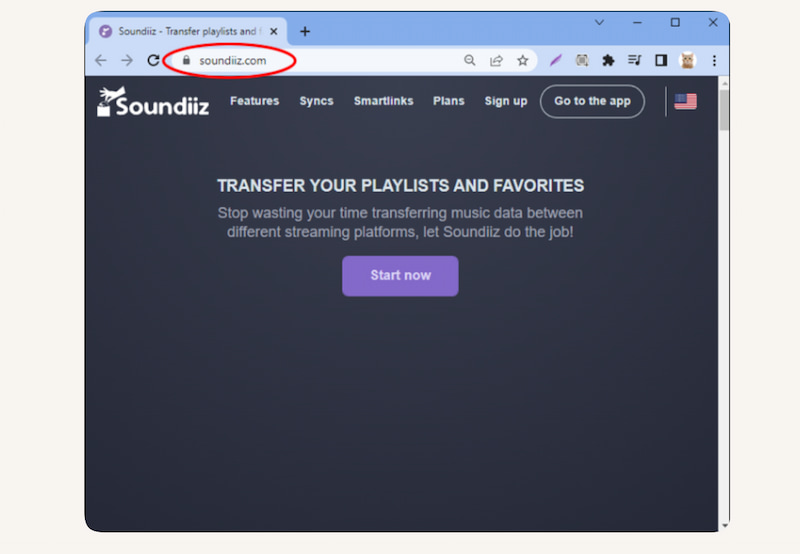Launch the screenshot capture extension icon

coord(582,61)
